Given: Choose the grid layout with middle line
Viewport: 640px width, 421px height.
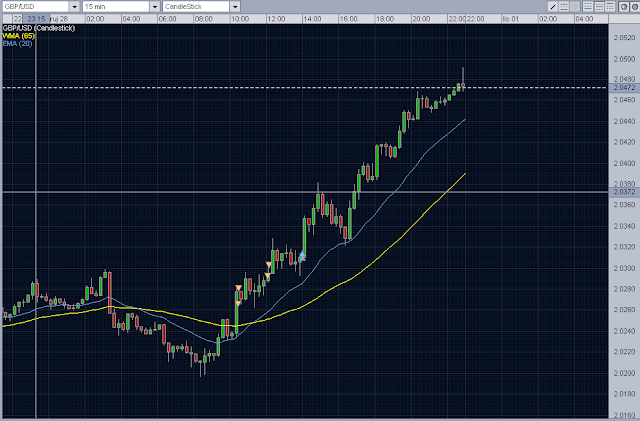Looking at the screenshot, I should pos(599,7).
